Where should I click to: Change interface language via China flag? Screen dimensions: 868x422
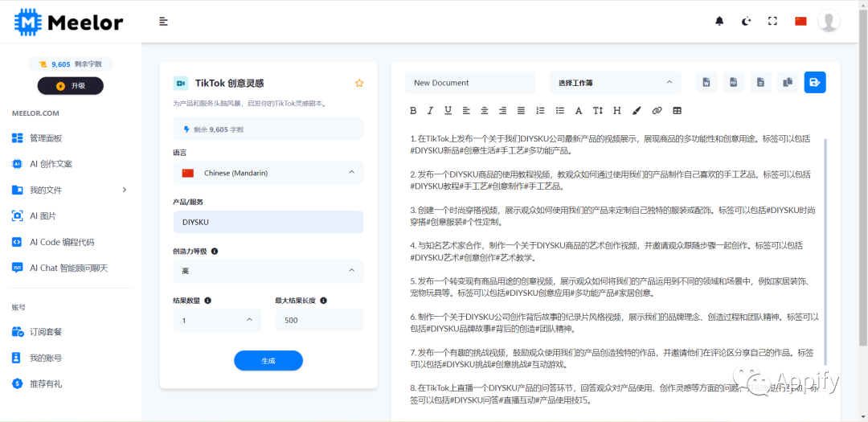tap(800, 21)
